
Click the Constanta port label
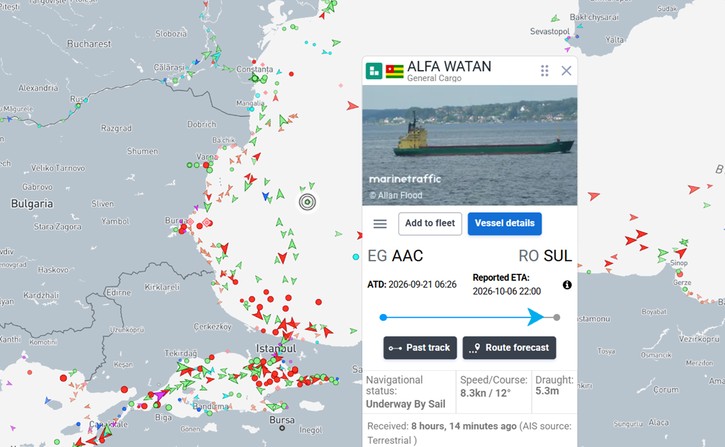(254, 69)
